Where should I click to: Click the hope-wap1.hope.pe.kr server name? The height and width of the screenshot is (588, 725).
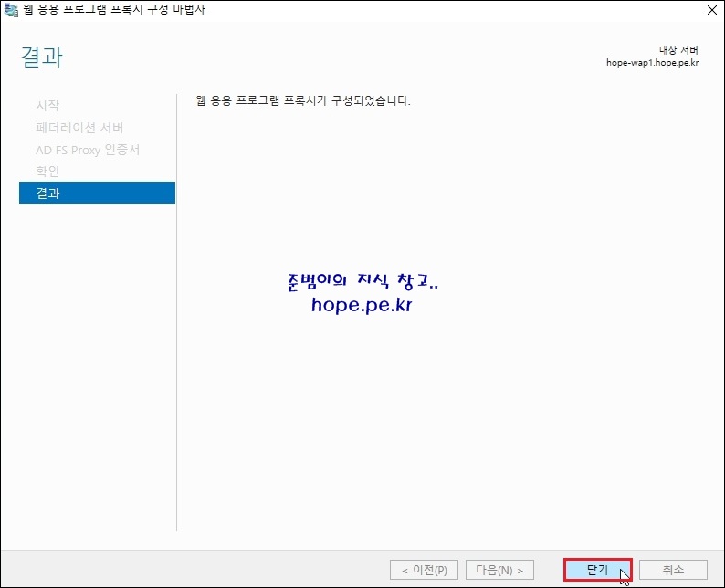click(652, 63)
